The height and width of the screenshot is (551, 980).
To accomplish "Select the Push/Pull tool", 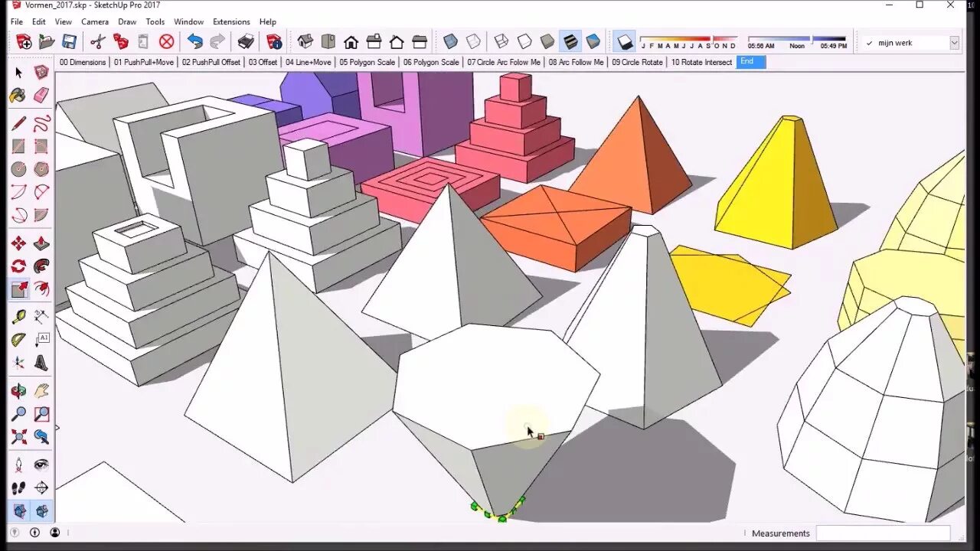I will tap(41, 244).
